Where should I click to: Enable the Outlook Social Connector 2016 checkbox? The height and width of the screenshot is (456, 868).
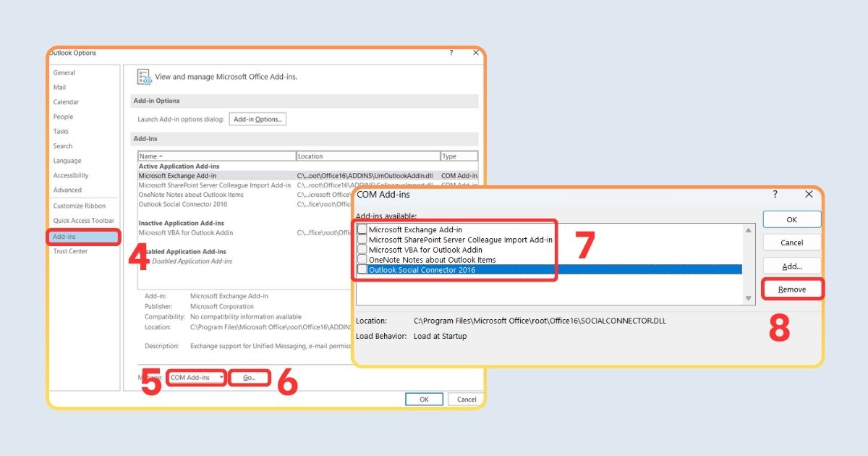coord(361,269)
